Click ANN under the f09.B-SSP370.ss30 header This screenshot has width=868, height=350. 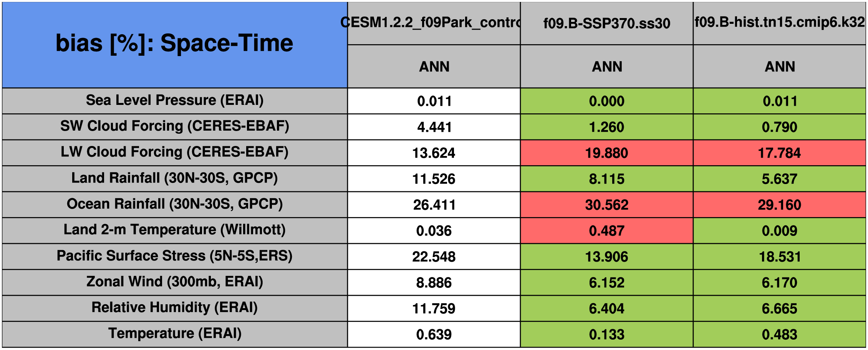tap(606, 66)
